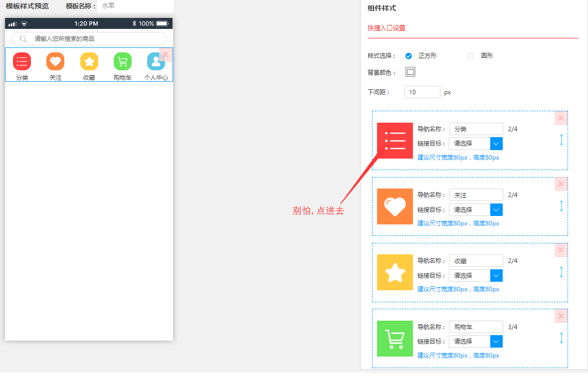Click the yellow 收藏 star icon in preview
This screenshot has width=588, height=384.
point(89,61)
